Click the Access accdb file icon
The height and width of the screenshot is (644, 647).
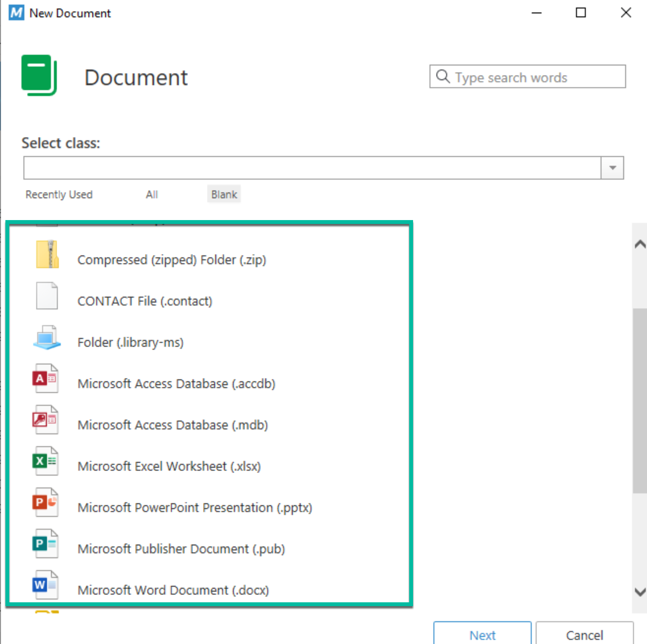(46, 378)
